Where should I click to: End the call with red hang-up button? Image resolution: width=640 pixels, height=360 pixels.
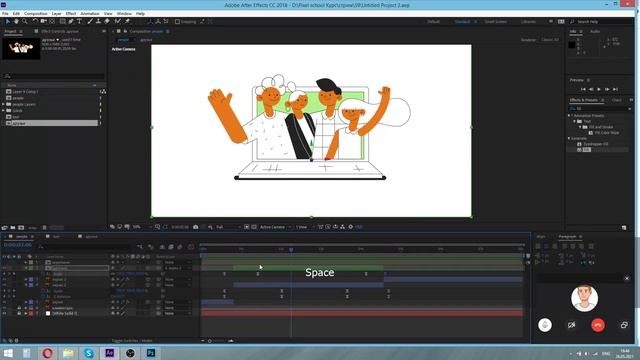point(598,325)
